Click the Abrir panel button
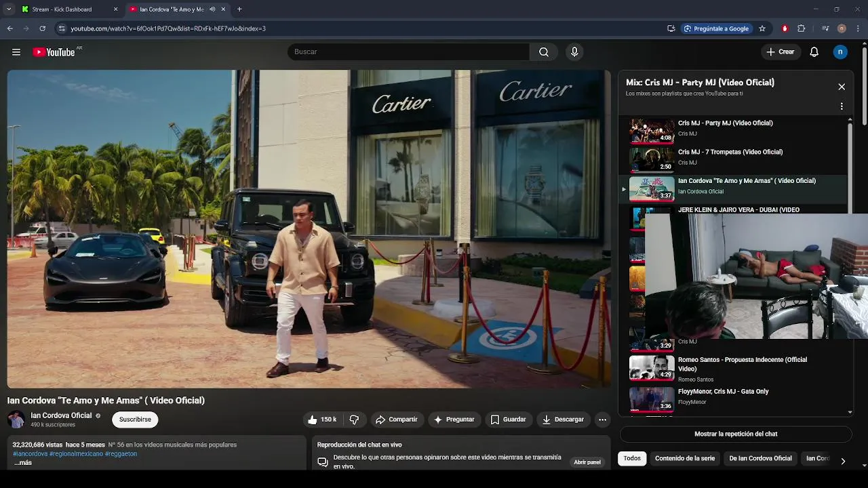Screen dimensions: 868x488 [587, 462]
